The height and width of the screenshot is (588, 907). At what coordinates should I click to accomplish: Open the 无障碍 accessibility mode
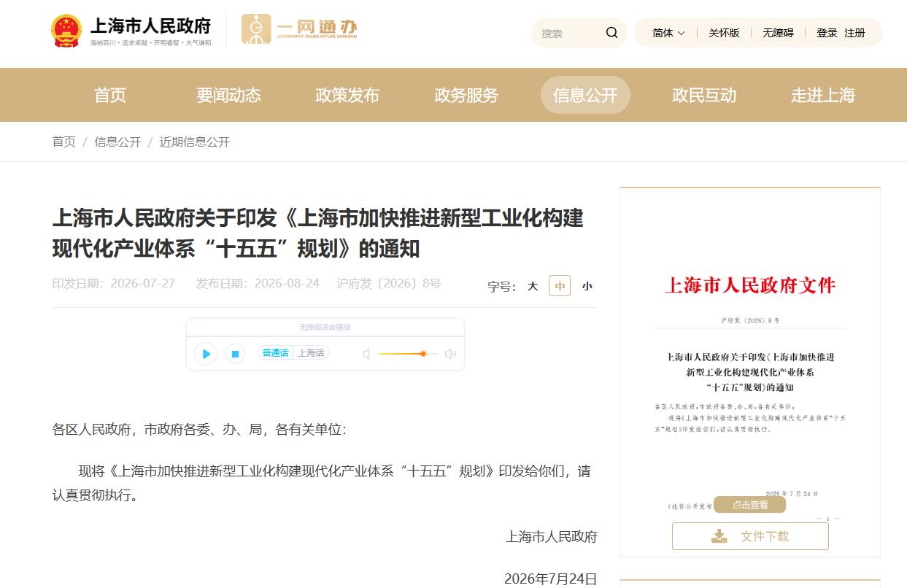778,33
